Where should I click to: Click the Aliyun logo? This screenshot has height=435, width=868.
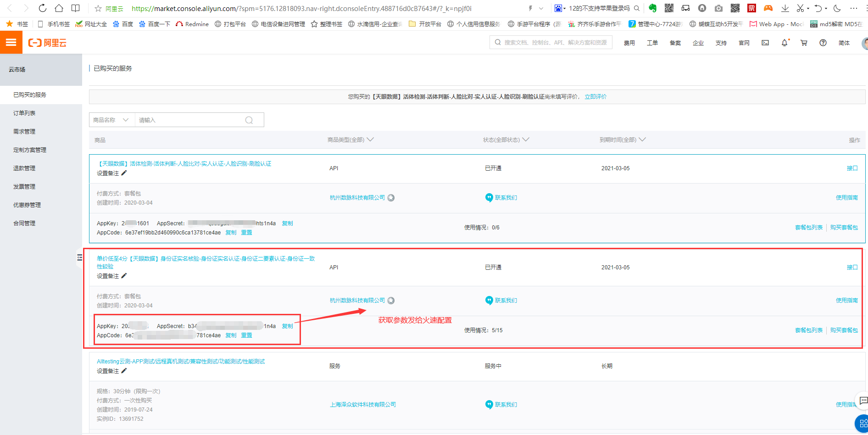[47, 43]
